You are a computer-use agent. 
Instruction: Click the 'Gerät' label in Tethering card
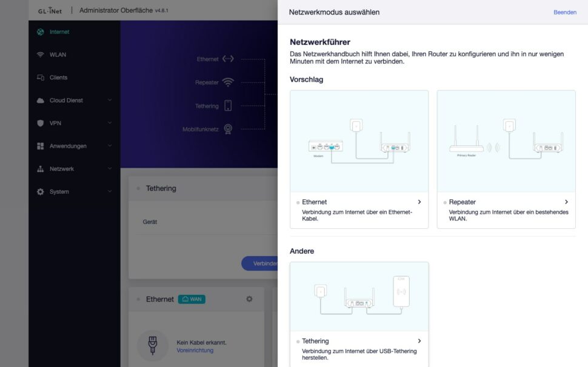(x=150, y=222)
